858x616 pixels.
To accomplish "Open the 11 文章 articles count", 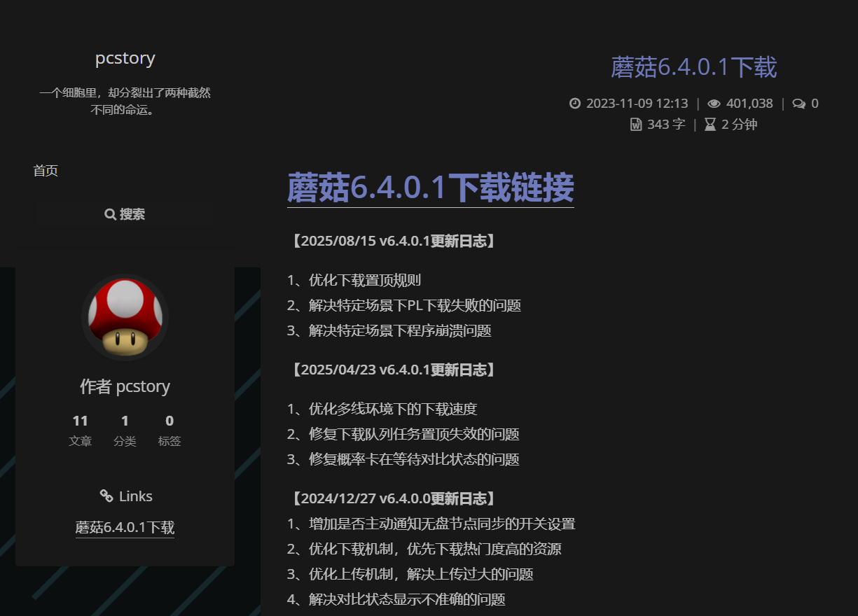I will (x=80, y=430).
